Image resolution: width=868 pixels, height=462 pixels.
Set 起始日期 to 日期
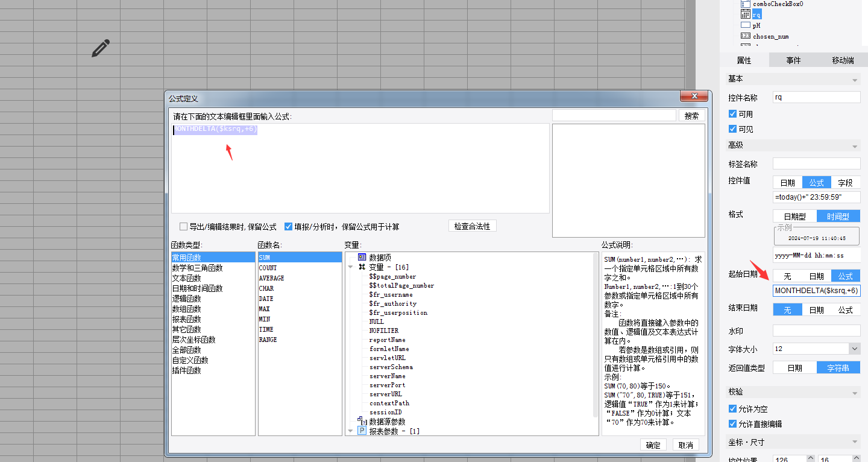817,276
